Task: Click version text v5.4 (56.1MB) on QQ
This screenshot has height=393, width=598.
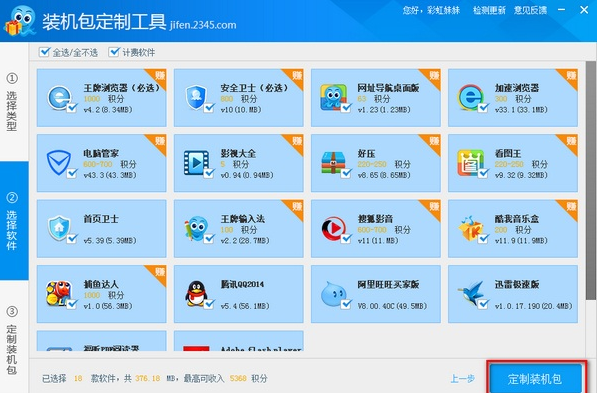Action: coord(245,306)
